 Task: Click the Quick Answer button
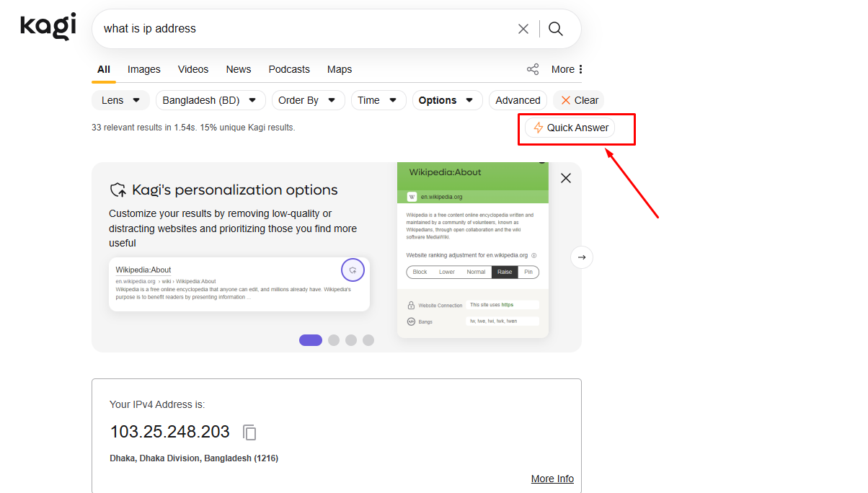pos(570,128)
